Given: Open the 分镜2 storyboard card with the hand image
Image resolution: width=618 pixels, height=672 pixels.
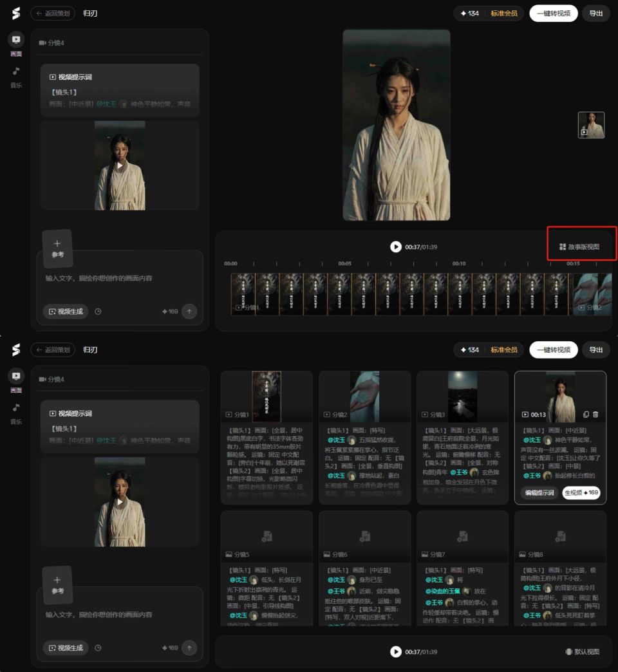Looking at the screenshot, I should (x=365, y=438).
